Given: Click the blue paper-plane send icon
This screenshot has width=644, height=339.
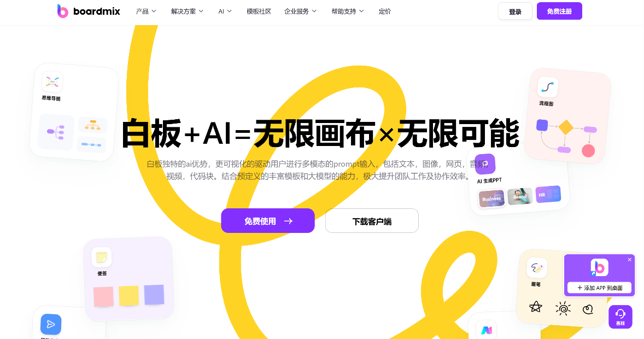Looking at the screenshot, I should tap(51, 324).
